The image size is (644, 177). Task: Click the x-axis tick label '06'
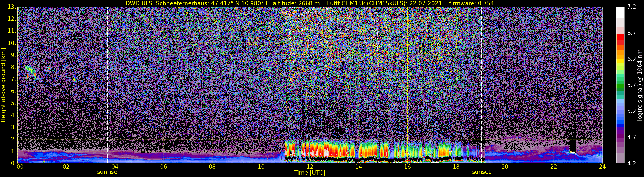click(163, 167)
